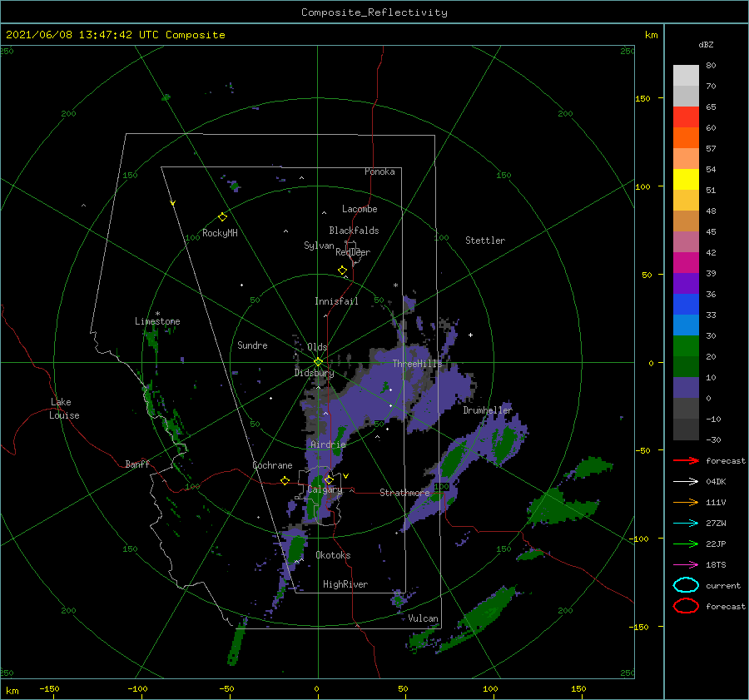Choose the blue 36-33 dBZ color band
This screenshot has width=749, height=700.
(x=686, y=305)
